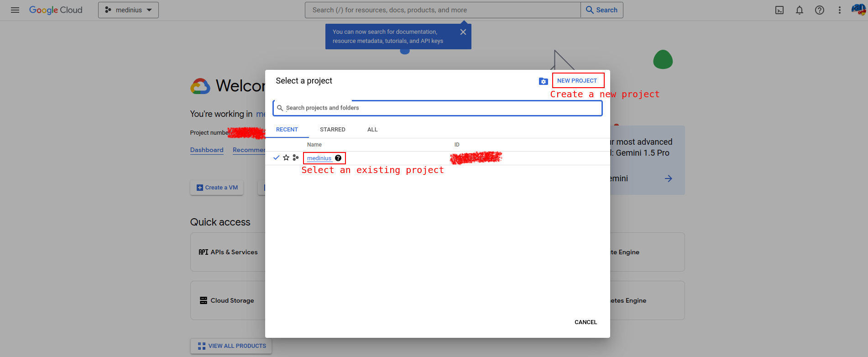Switch to the ALL tab
The width and height of the screenshot is (868, 357).
[372, 130]
